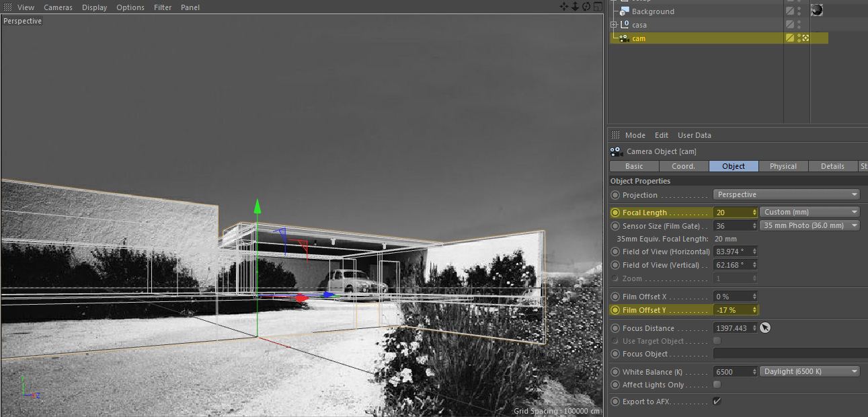Open the Cameras menu in viewport

pyautogui.click(x=58, y=7)
